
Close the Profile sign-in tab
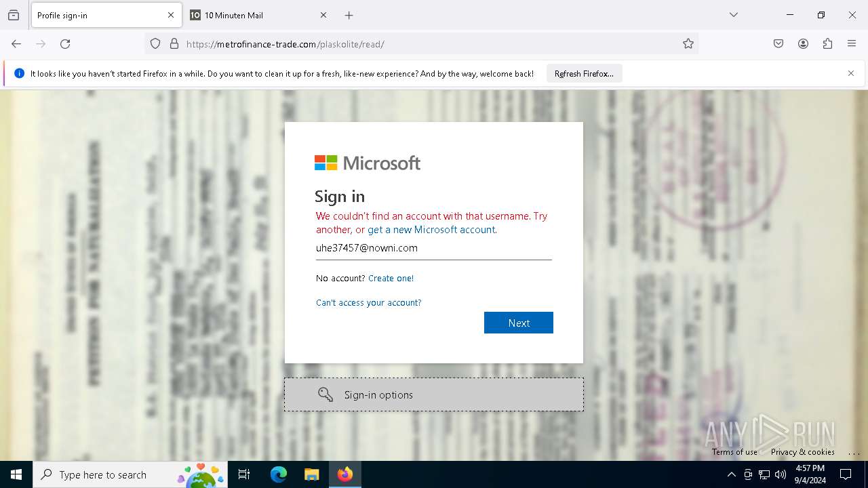point(171,15)
